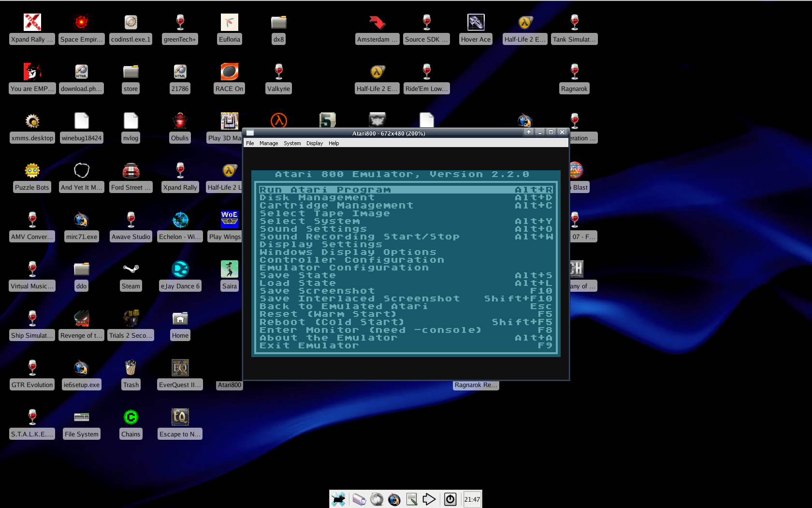Select Exit Emulator in the emulator menu
This screenshot has width=812, height=508.
click(309, 345)
